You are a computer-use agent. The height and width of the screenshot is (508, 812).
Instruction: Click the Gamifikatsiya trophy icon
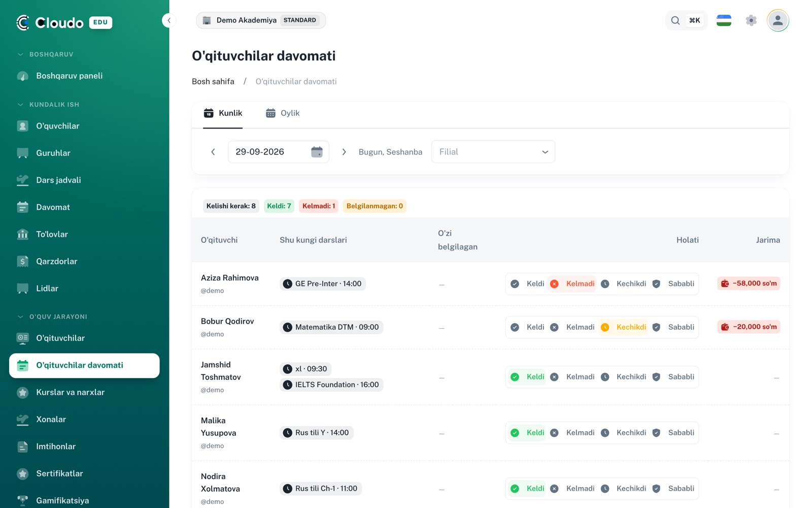click(23, 500)
